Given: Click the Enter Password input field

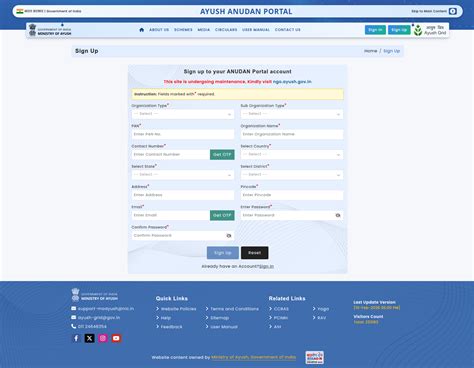Looking at the screenshot, I should [x=292, y=215].
